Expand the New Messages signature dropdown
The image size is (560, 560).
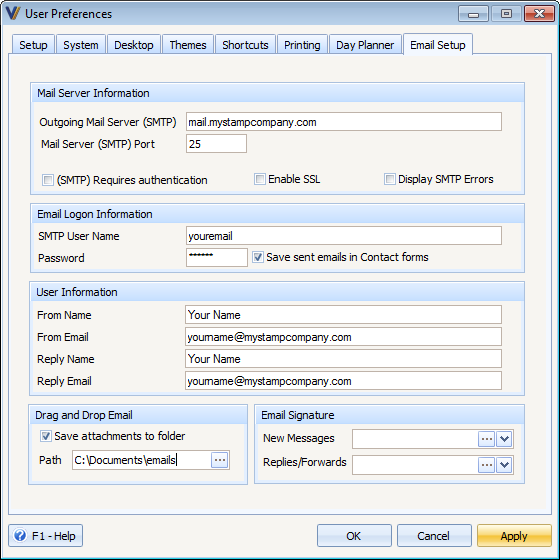pyautogui.click(x=504, y=439)
